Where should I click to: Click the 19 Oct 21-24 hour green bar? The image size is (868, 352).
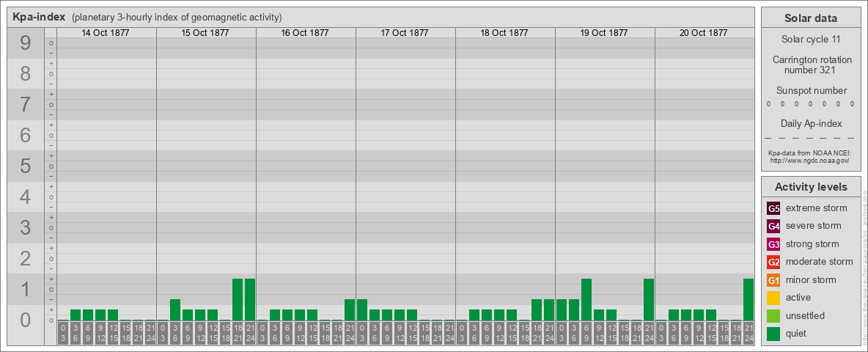[x=648, y=299]
